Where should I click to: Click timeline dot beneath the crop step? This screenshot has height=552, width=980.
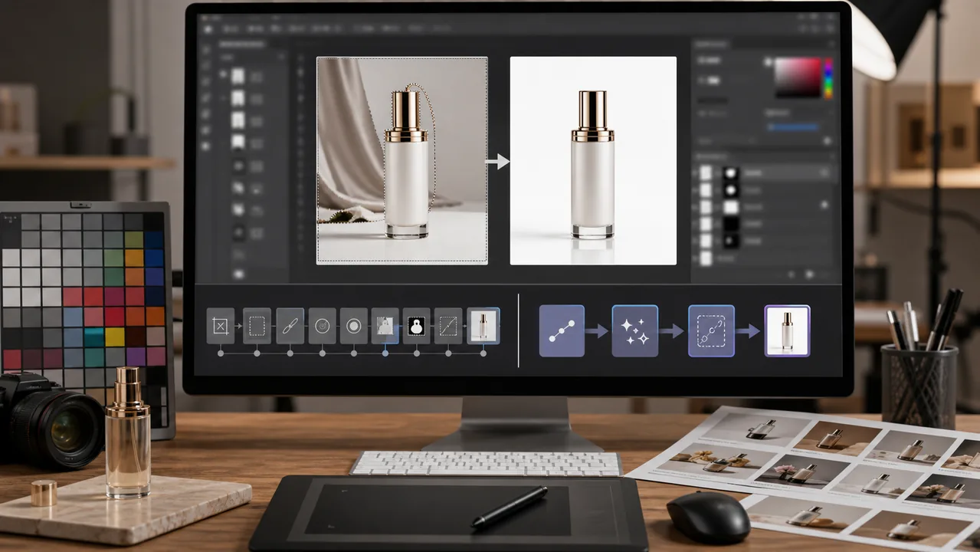[221, 353]
